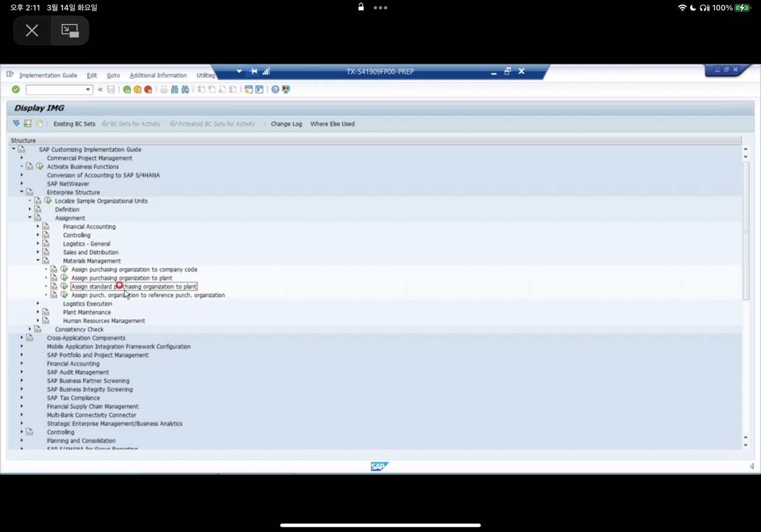Expand the Logistics Execution node
Screen dimensions: 761x532
[x=38, y=304]
